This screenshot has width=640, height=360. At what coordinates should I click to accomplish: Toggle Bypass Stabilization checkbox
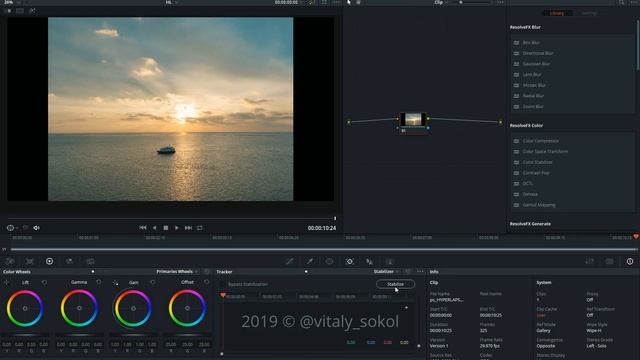tap(222, 284)
